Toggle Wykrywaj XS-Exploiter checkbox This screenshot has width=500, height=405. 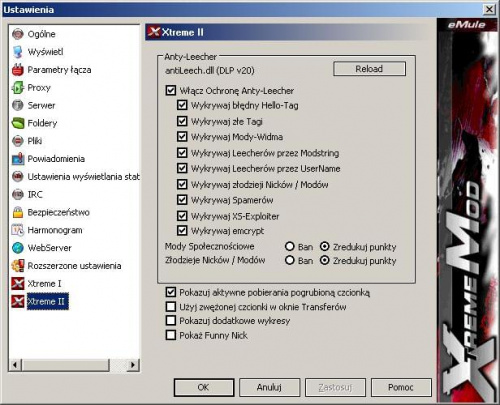[182, 216]
